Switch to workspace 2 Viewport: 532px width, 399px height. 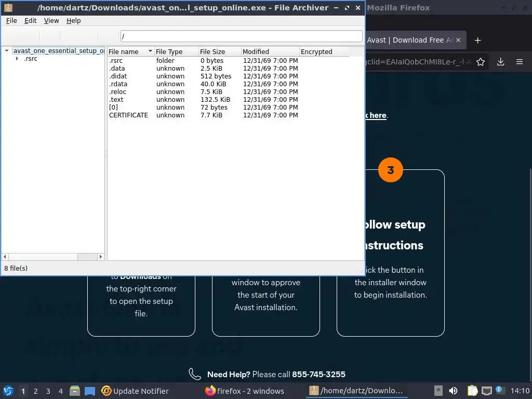point(36,391)
